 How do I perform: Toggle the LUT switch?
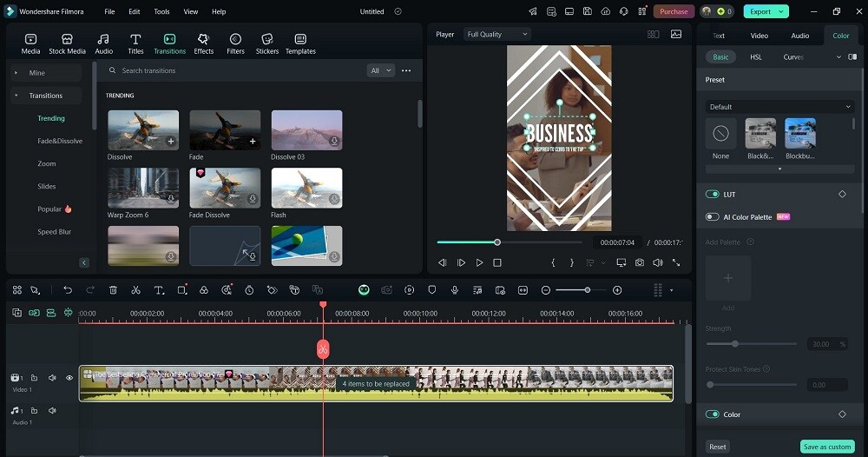click(x=712, y=195)
